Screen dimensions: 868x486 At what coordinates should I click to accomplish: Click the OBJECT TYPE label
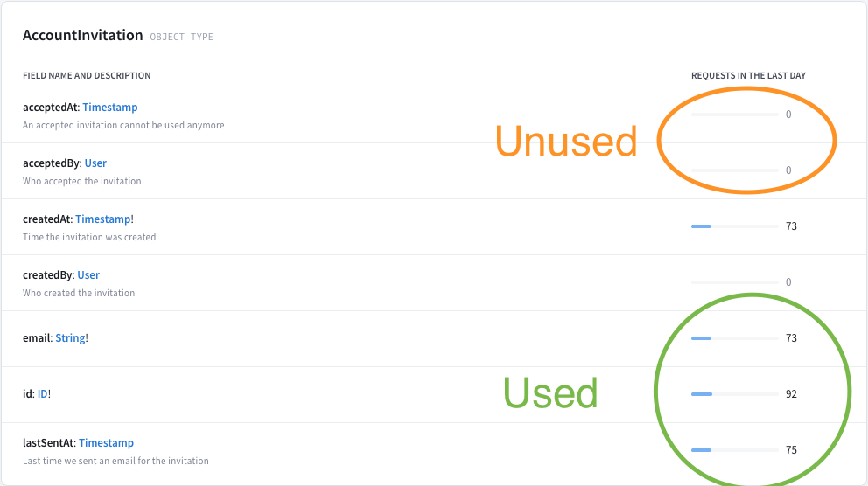[x=182, y=37]
